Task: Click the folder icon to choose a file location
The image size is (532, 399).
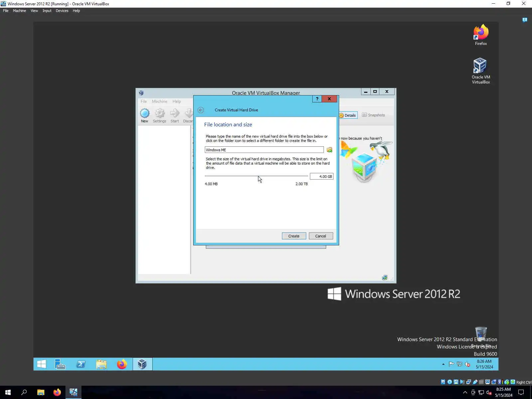Action: pyautogui.click(x=330, y=150)
